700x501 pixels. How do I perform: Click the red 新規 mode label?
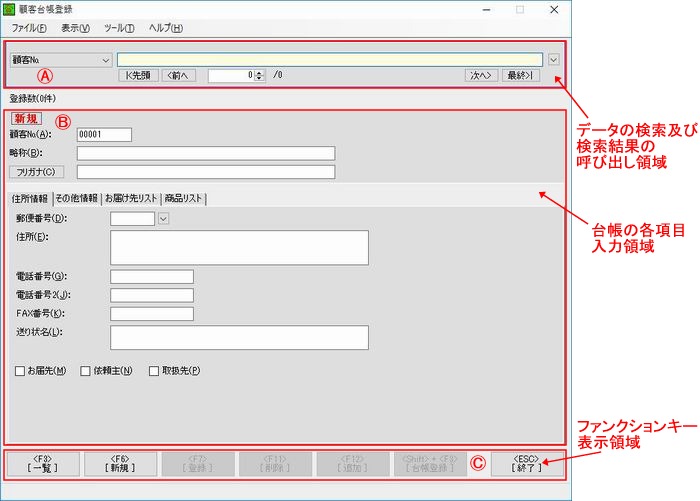[x=26, y=119]
